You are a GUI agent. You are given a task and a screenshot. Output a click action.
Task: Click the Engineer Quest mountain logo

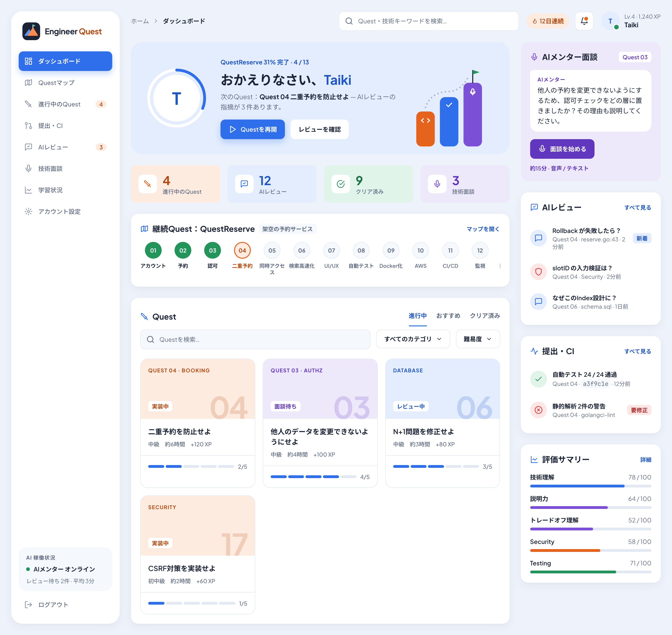click(31, 32)
